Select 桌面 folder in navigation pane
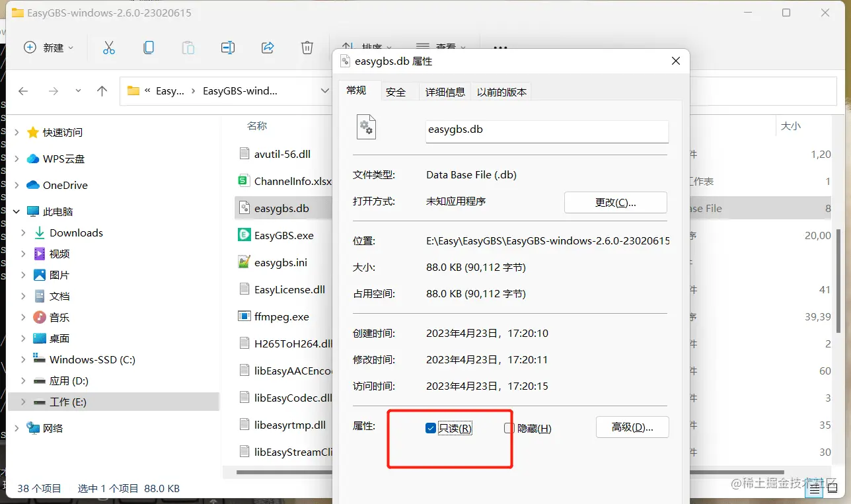851x504 pixels. click(x=59, y=338)
